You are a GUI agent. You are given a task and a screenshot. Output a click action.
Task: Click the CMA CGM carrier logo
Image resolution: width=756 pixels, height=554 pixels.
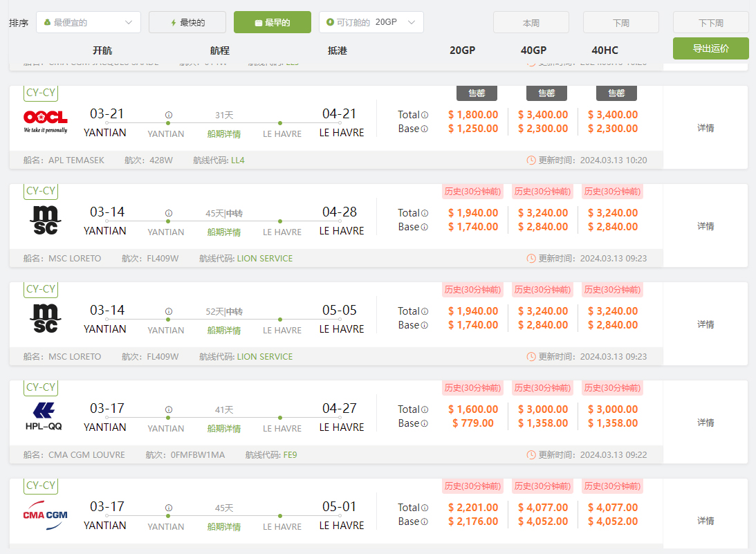tap(46, 515)
